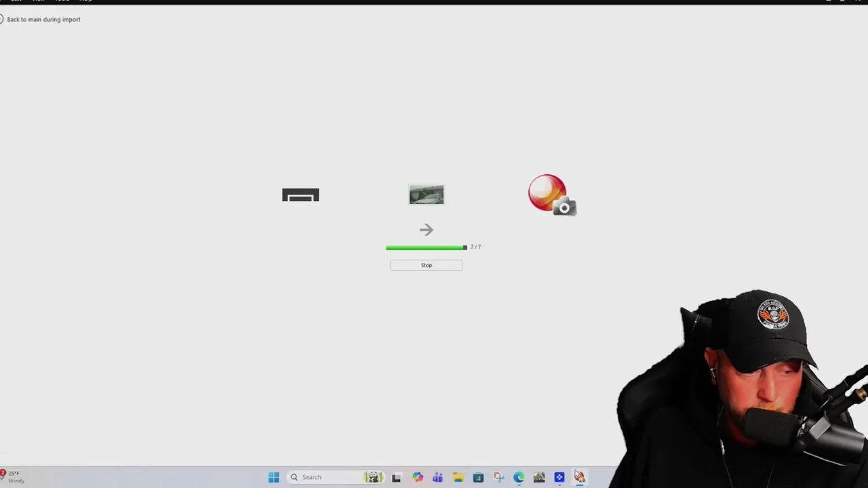Click the import progress bar

click(427, 247)
